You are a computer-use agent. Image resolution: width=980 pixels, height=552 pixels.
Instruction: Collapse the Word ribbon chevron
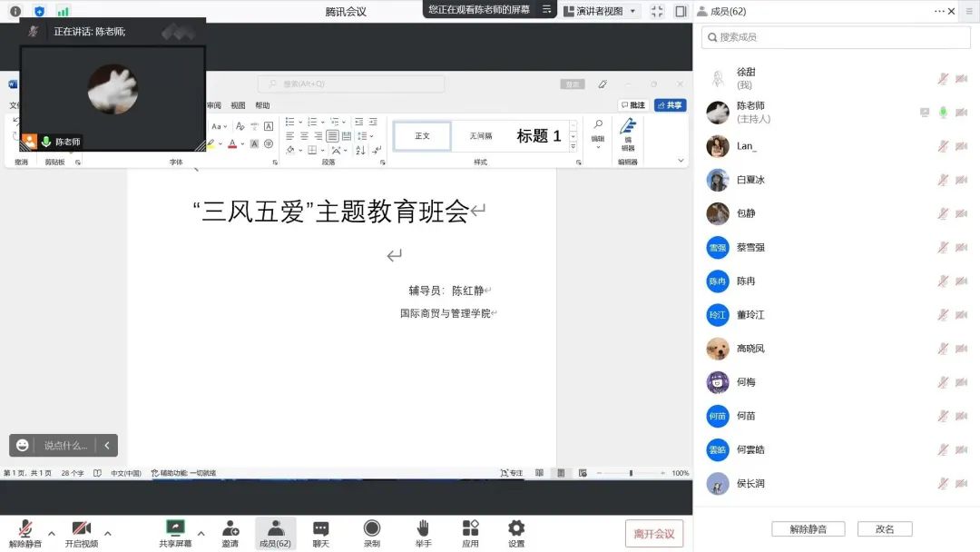coord(681,161)
